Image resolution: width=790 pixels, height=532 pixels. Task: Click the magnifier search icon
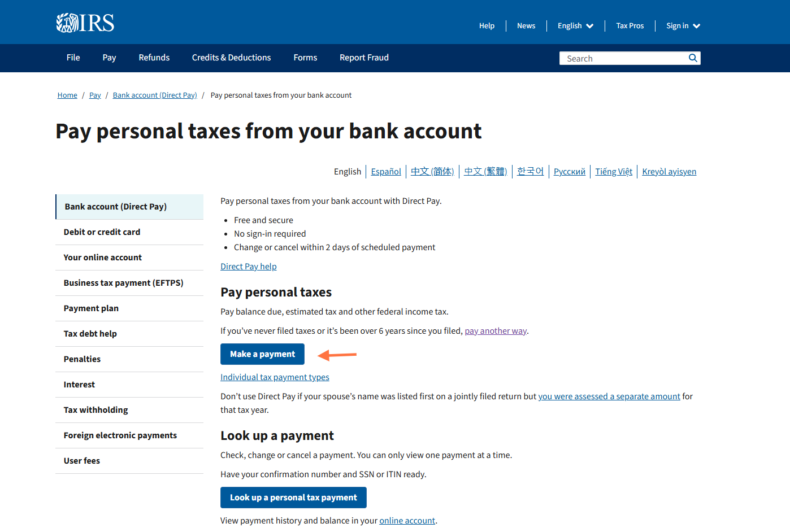[693, 58]
